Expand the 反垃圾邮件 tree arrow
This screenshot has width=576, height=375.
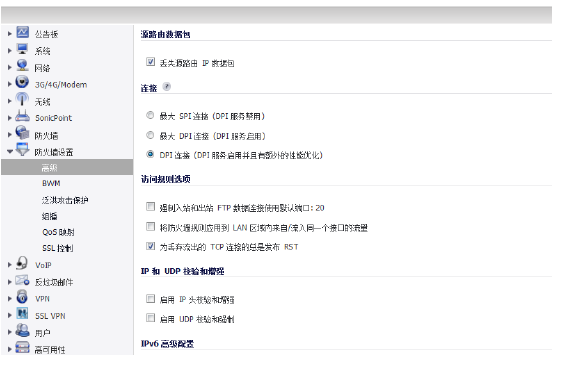[10, 282]
